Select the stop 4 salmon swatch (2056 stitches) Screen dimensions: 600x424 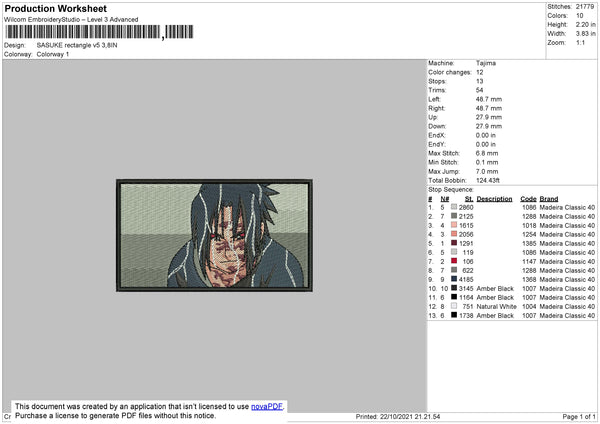coord(454,234)
